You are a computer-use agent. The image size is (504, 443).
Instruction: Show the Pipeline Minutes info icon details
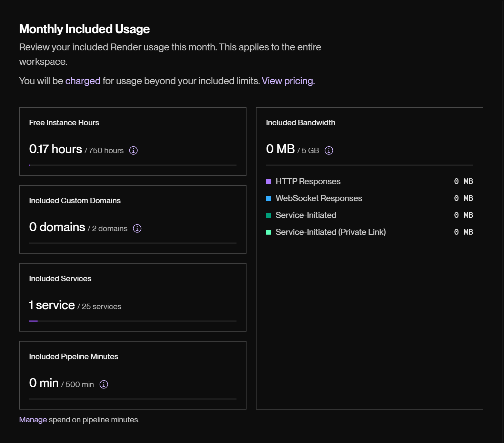(x=104, y=384)
